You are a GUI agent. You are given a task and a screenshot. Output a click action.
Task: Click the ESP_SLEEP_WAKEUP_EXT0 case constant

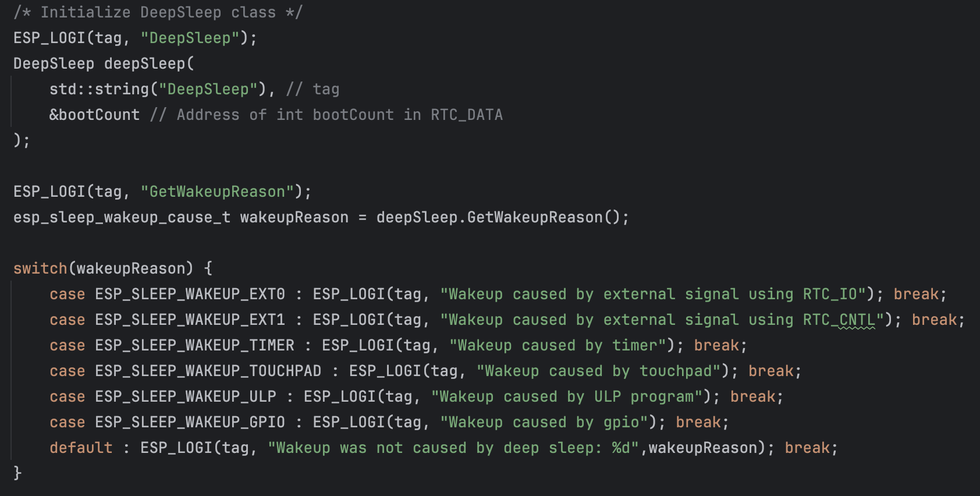tap(190, 294)
